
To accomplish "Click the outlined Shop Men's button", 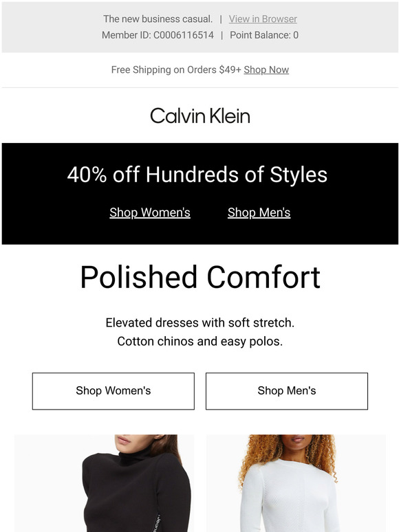I will (x=287, y=391).
